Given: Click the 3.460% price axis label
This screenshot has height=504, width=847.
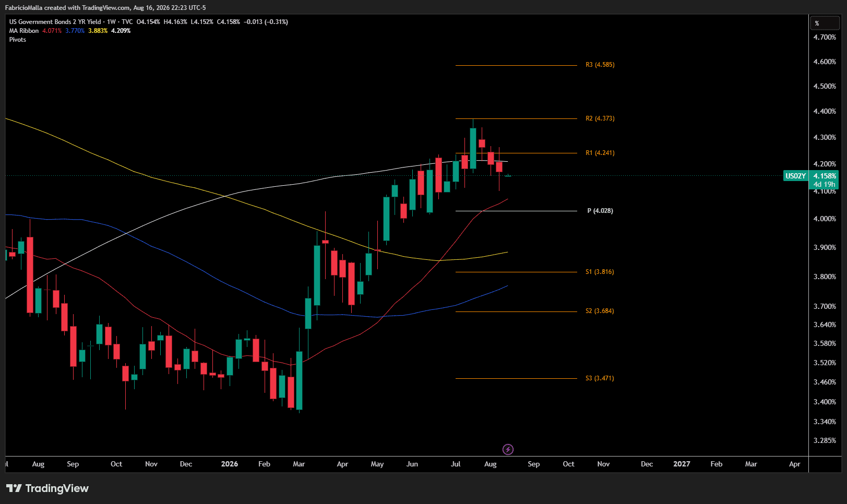Looking at the screenshot, I should coord(825,382).
